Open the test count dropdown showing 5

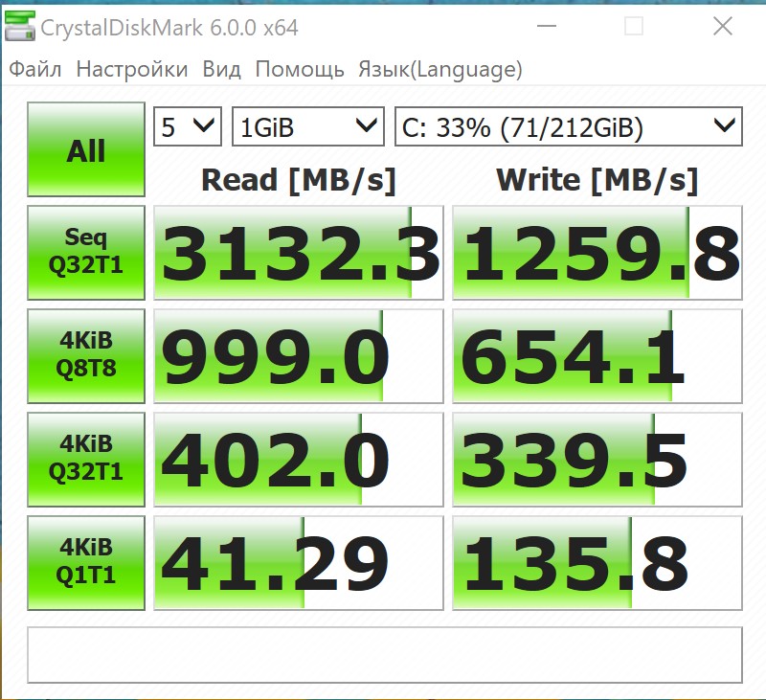[188, 126]
